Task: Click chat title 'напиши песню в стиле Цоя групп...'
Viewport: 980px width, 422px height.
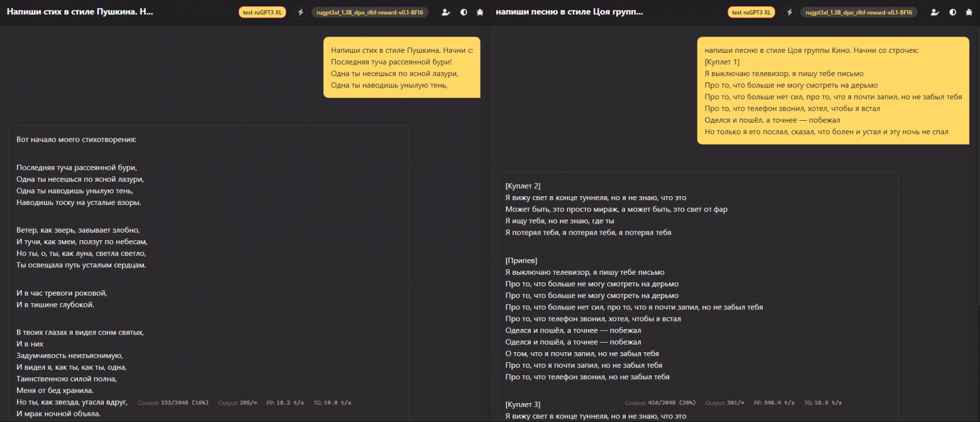Action: [569, 12]
